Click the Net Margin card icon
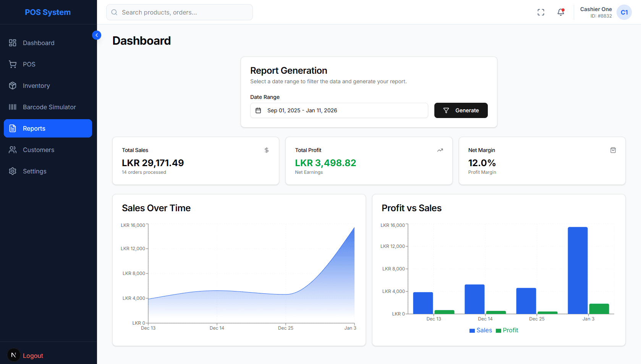The height and width of the screenshot is (364, 641). coord(613,150)
